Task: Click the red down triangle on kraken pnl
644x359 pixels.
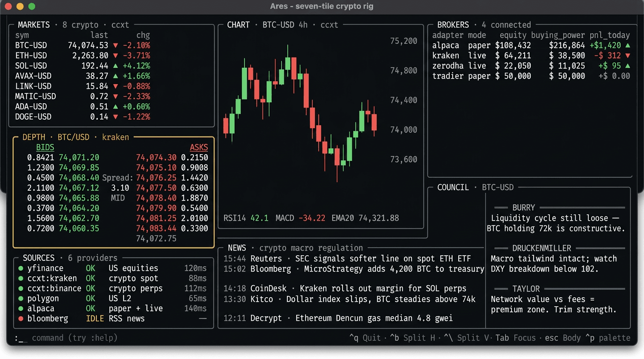Action: click(628, 56)
